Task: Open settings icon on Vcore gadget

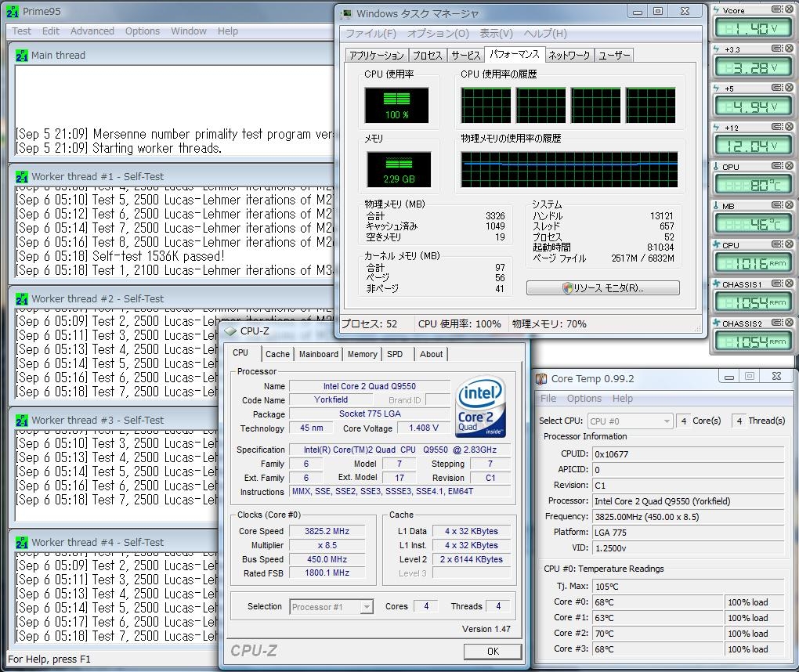Action: pyautogui.click(x=777, y=9)
